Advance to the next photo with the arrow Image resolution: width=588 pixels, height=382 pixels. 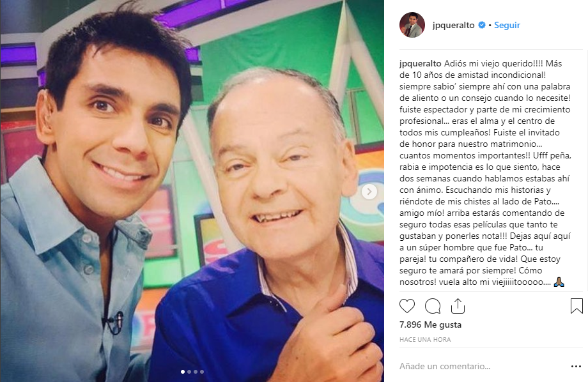(x=369, y=192)
